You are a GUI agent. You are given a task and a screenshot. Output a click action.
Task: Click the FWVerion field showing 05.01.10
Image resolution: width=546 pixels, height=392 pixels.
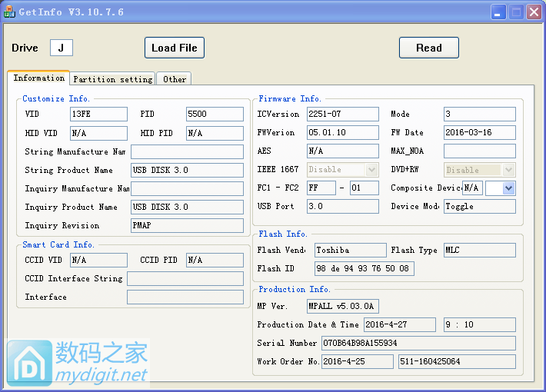(x=343, y=133)
